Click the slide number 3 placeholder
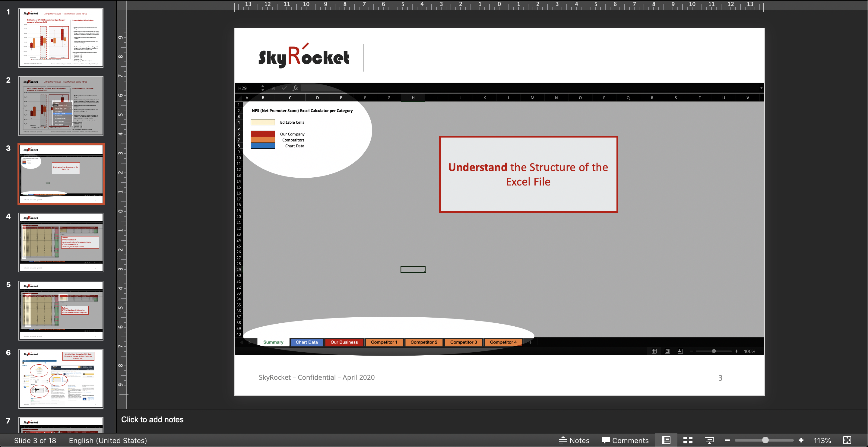 click(x=720, y=378)
